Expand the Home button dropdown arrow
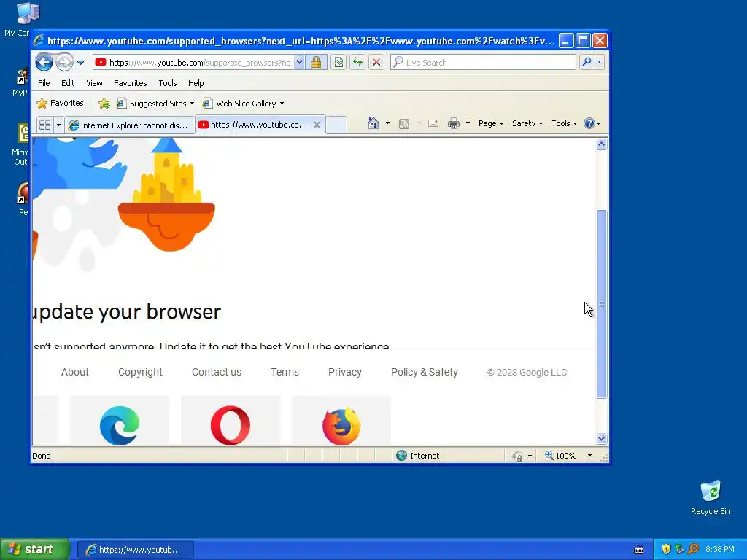This screenshot has height=560, width=747. (387, 123)
